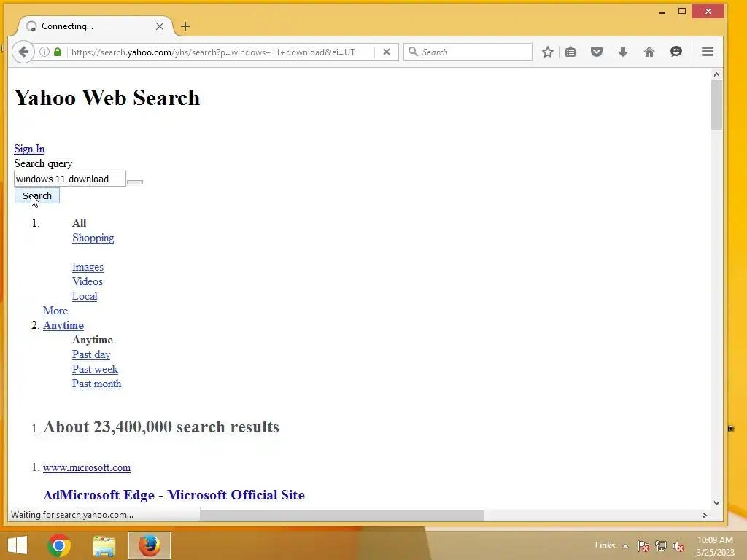Click the bold 'All' label
This screenshot has width=747, height=560.
(x=79, y=223)
